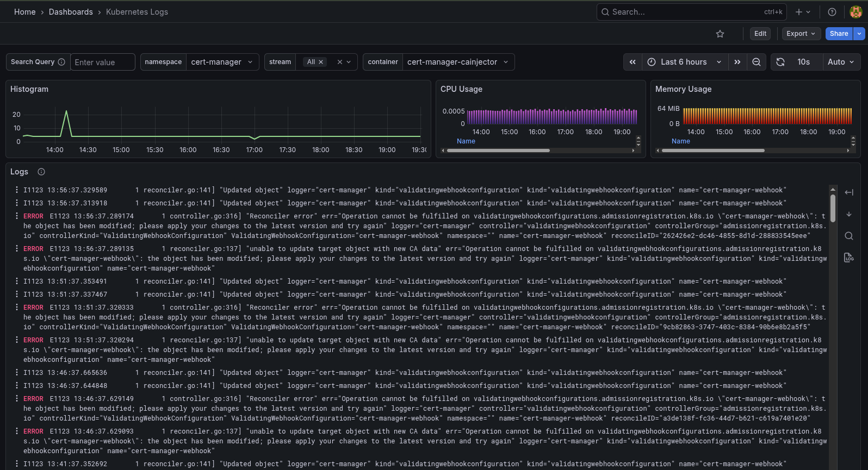The image size is (868, 470).
Task: Click the Edit dashboard button
Action: (760, 34)
